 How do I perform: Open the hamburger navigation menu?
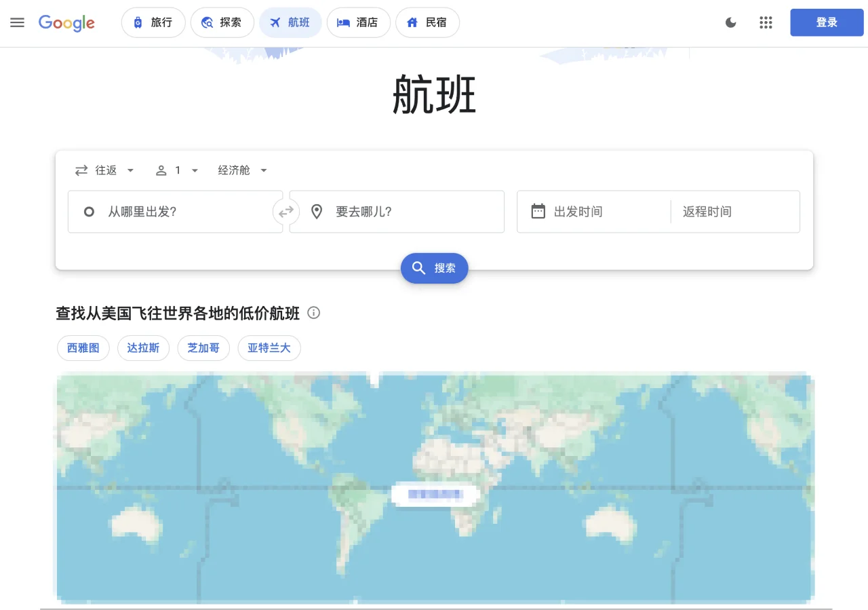point(17,22)
